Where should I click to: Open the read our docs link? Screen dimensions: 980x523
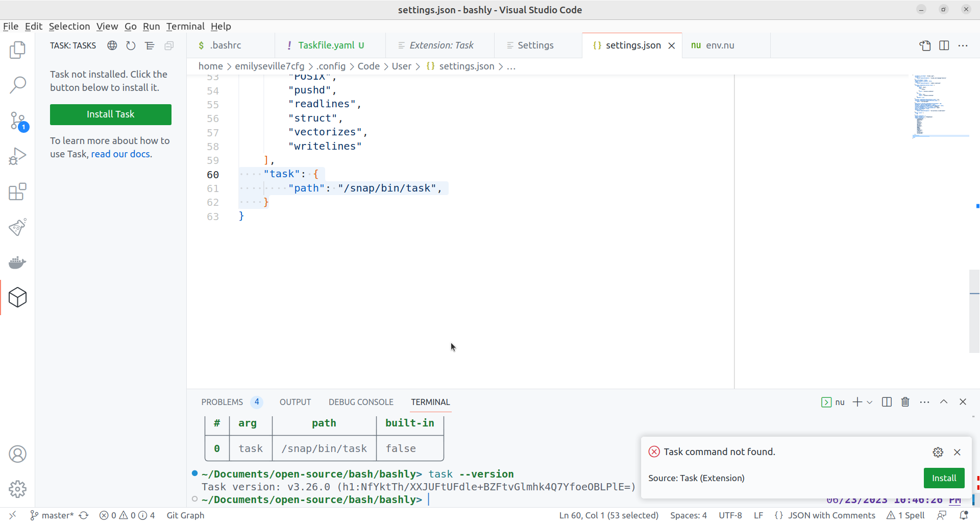tap(120, 154)
